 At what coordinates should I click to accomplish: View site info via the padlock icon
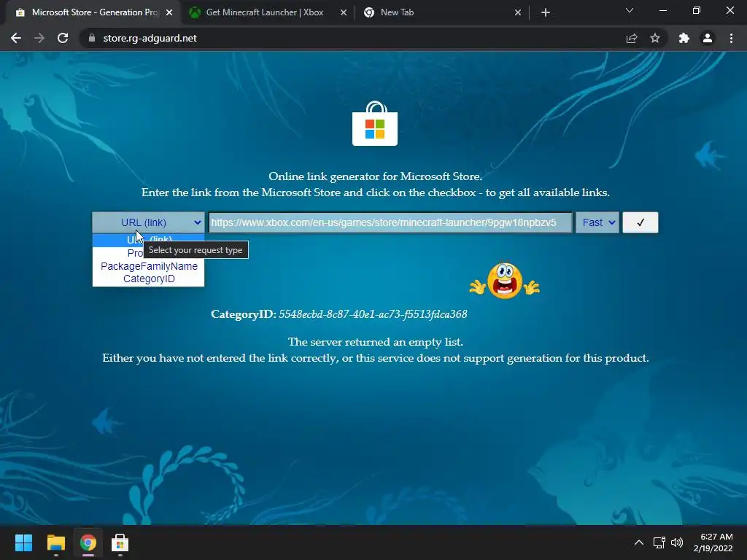point(92,38)
